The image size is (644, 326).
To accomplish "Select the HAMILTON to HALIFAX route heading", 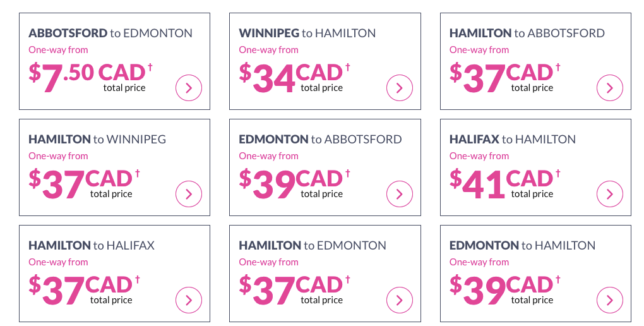I will 92,245.
